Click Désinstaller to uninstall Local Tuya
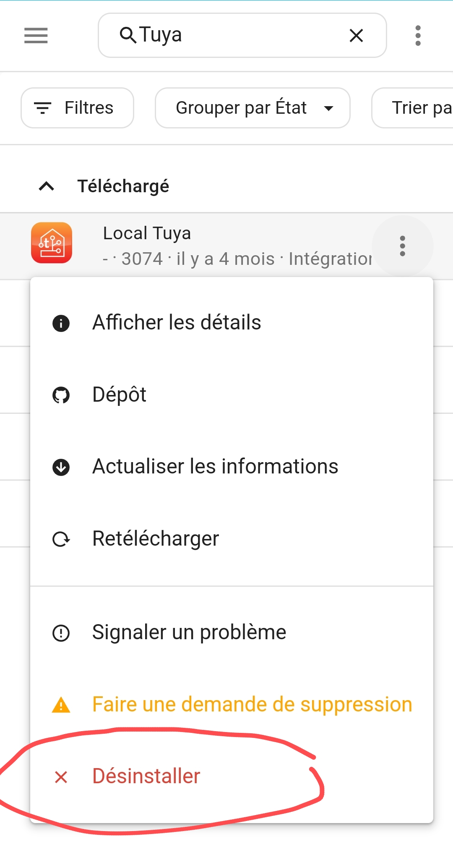The height and width of the screenshot is (868, 453). point(146,776)
